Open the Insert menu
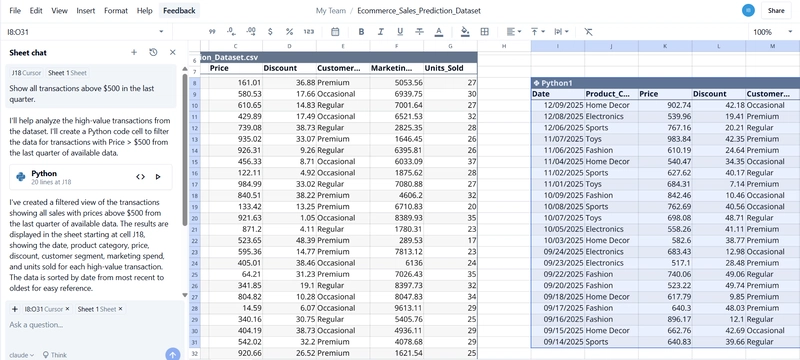The image size is (800, 360). tap(86, 10)
